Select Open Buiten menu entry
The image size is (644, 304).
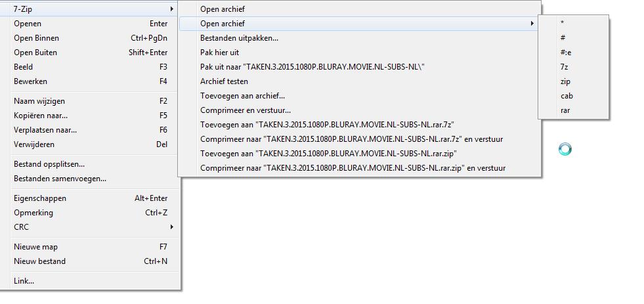coord(89,53)
